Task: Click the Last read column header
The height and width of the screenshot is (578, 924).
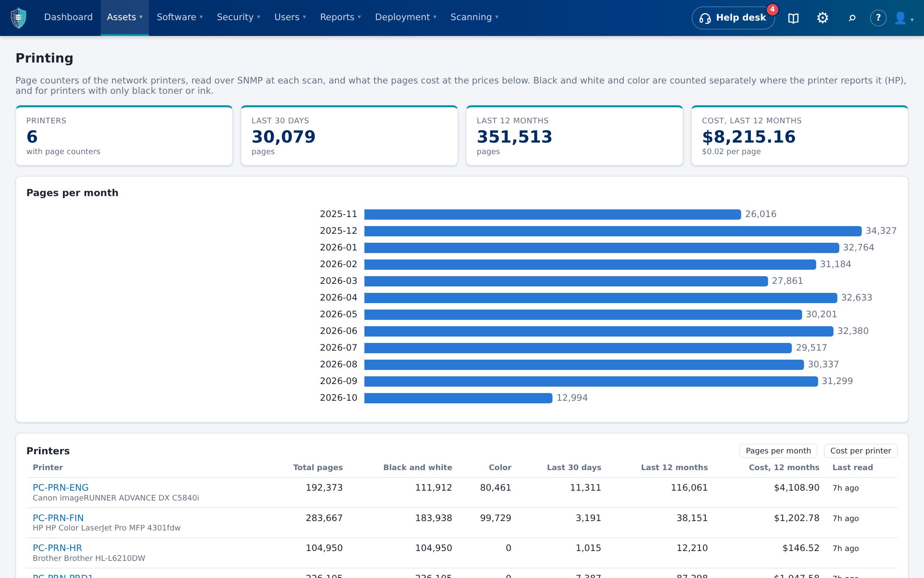Action: (x=853, y=468)
